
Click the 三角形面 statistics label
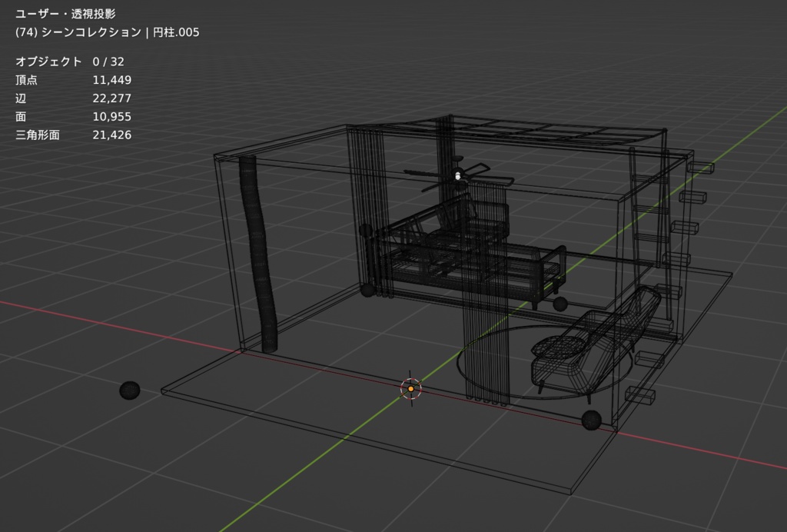(x=37, y=135)
